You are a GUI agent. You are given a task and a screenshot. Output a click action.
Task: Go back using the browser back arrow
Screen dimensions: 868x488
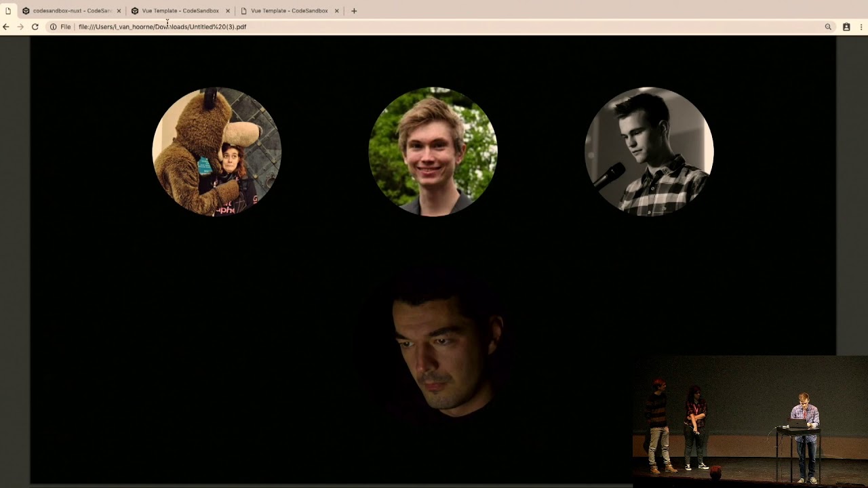[x=6, y=27]
